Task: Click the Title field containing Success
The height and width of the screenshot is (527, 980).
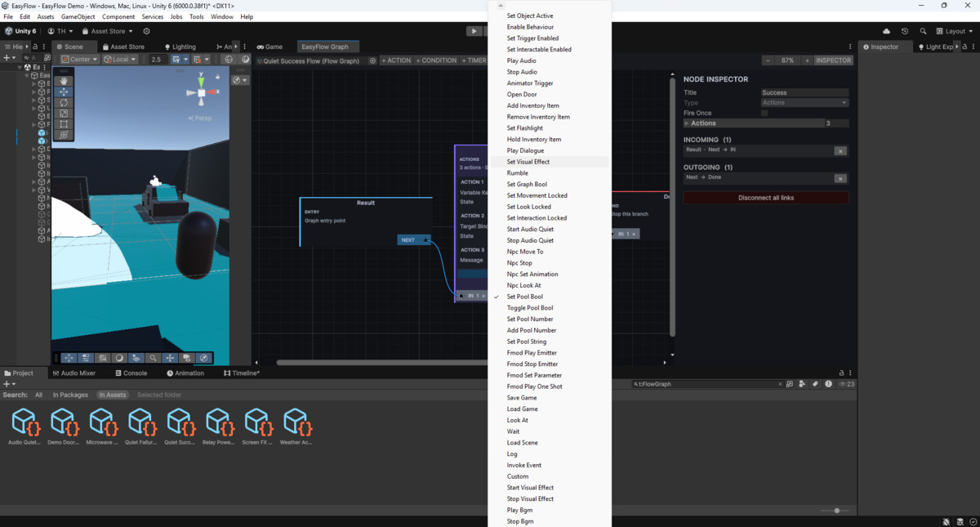Action: pos(804,92)
